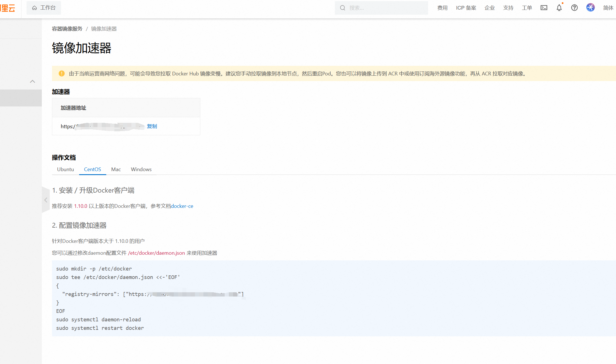616x364 pixels.
Task: Collapse the left navigation panel handle
Action: point(45,200)
